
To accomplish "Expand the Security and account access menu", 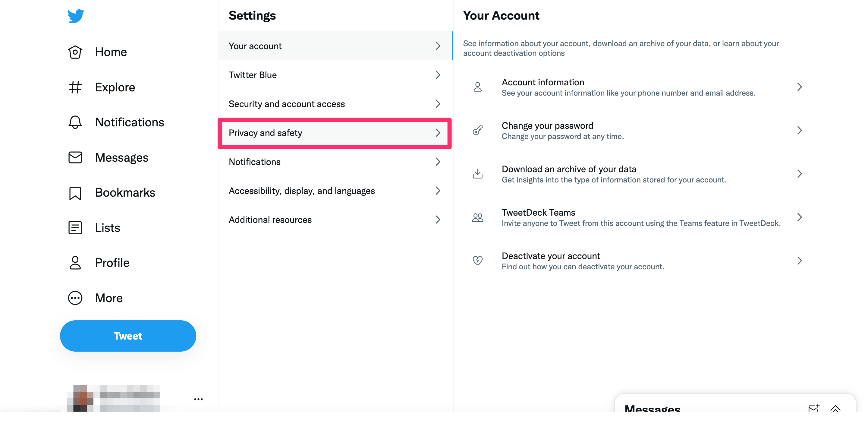I will coord(335,104).
